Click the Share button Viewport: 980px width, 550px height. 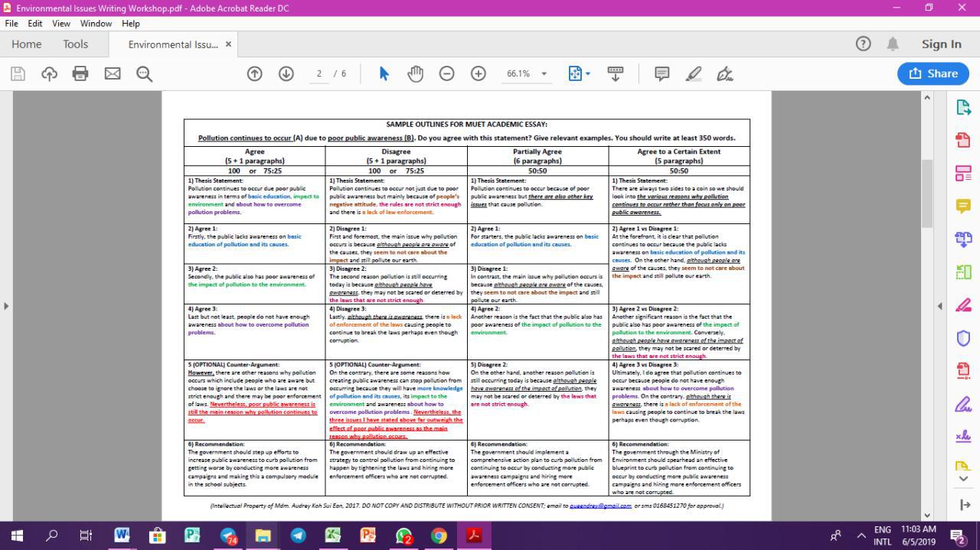pos(933,73)
